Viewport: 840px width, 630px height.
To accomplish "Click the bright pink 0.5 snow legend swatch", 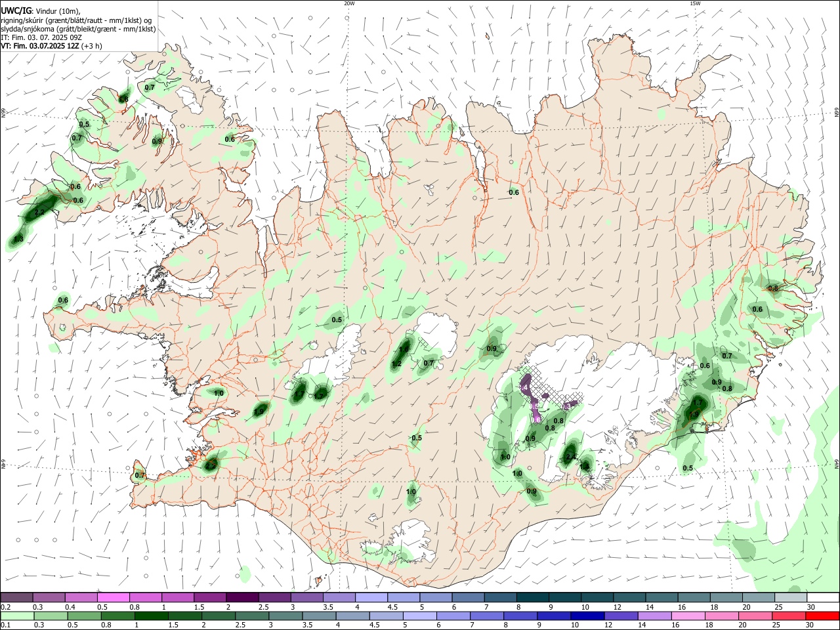I will pyautogui.click(x=114, y=597).
